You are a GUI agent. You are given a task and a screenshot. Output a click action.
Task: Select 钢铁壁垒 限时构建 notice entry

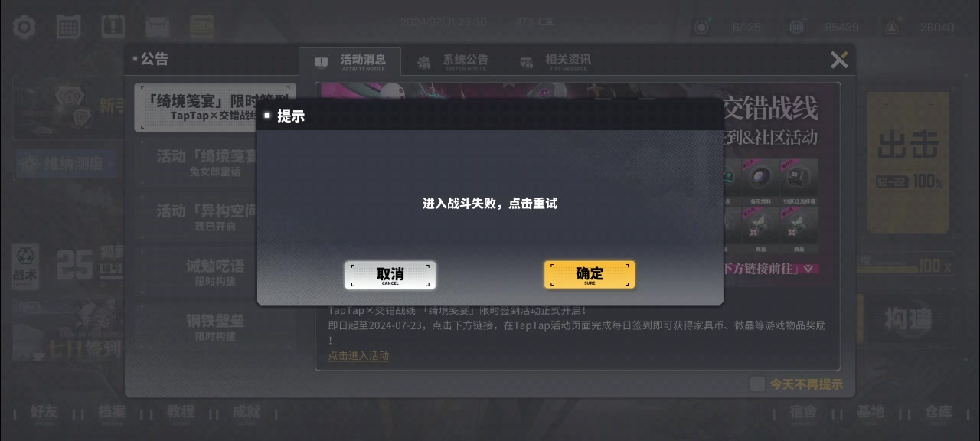pos(215,327)
